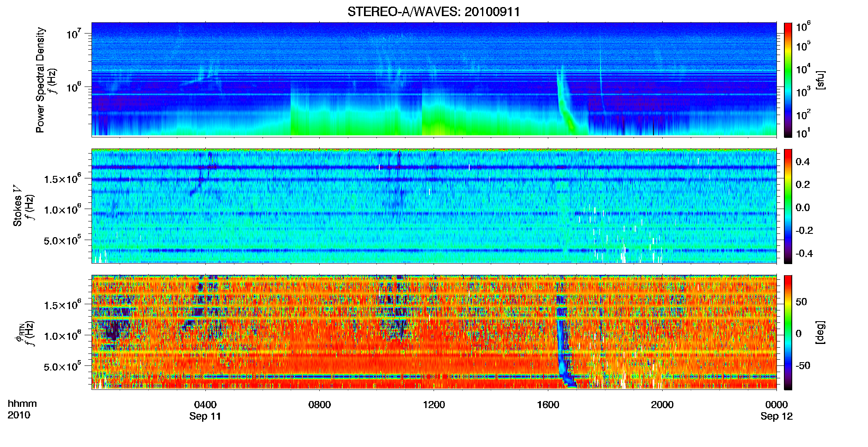
Task: Click the 1200 time axis label
Action: click(x=434, y=405)
